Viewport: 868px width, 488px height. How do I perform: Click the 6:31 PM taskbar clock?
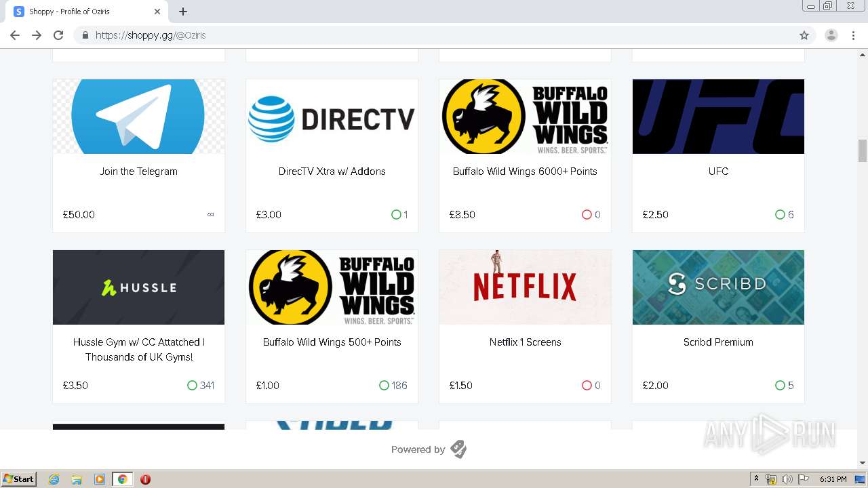pos(833,479)
